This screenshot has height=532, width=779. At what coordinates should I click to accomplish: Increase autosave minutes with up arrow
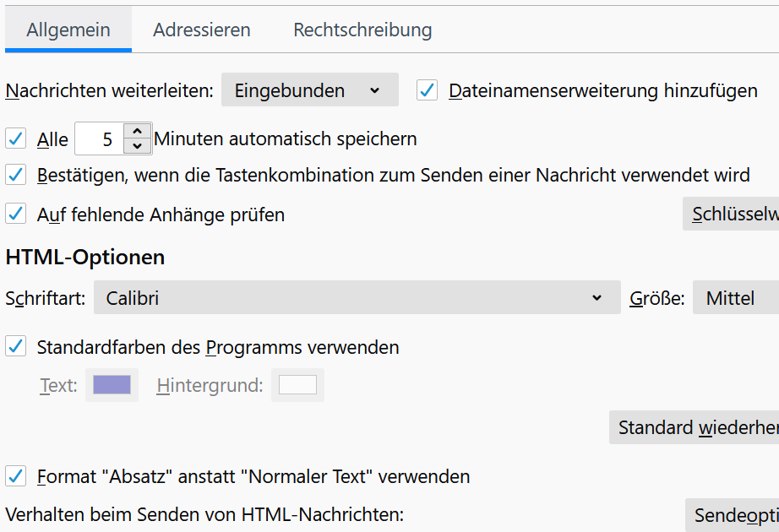point(137,131)
